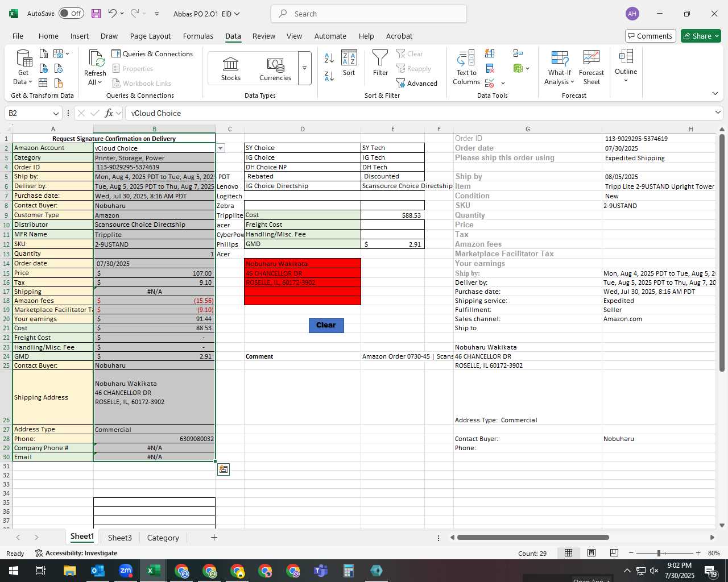Image resolution: width=728 pixels, height=582 pixels.
Task: Click Quick Analysis button below table
Action: (x=224, y=469)
